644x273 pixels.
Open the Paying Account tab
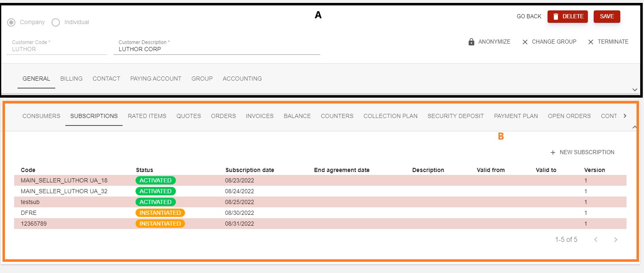click(x=155, y=79)
